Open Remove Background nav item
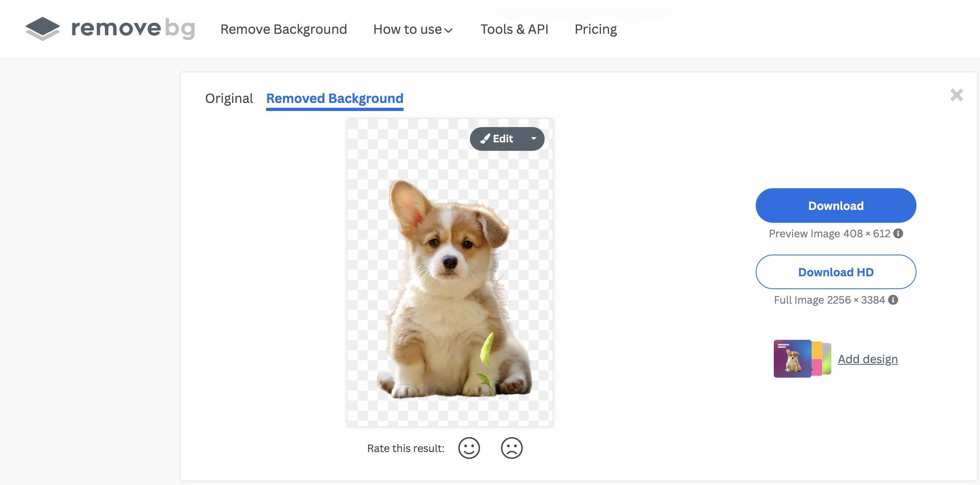The width and height of the screenshot is (980, 485). 283,29
